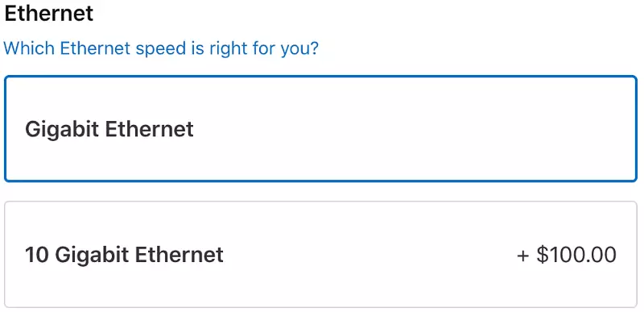Click the Ethernet section heading

(x=49, y=13)
